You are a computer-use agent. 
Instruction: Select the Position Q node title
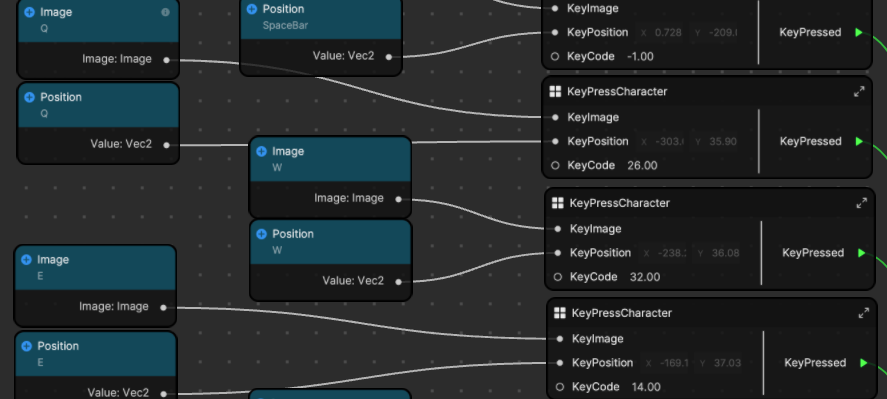point(61,97)
